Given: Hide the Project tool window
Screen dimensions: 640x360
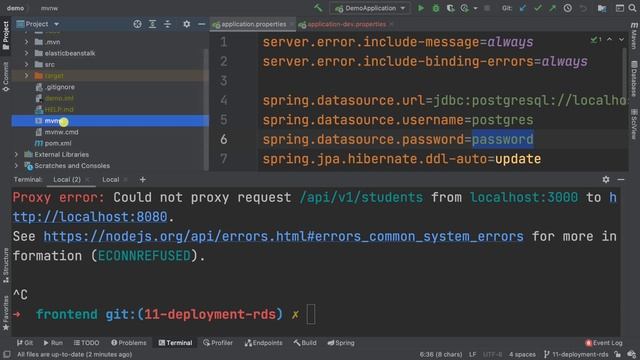Looking at the screenshot, I should tap(202, 24).
